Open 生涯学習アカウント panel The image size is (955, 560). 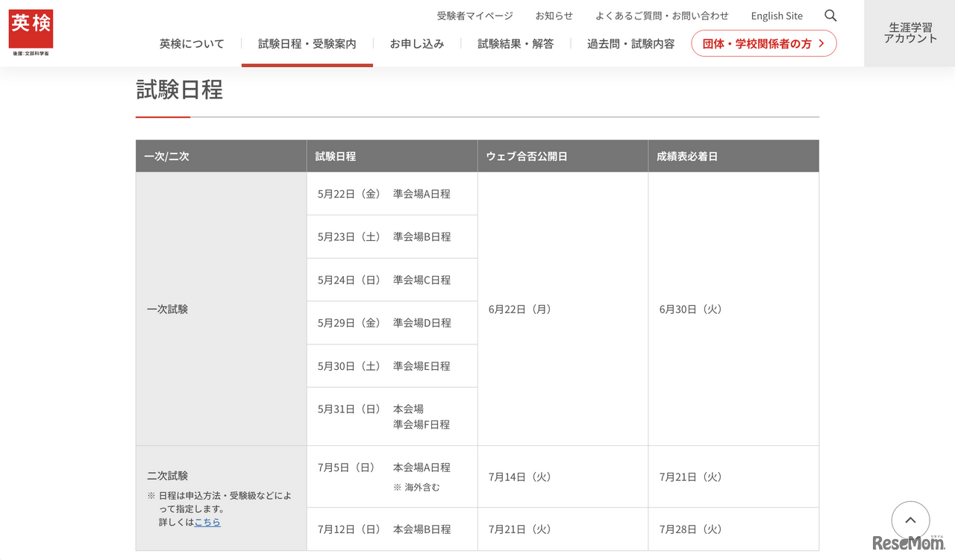[x=909, y=33]
